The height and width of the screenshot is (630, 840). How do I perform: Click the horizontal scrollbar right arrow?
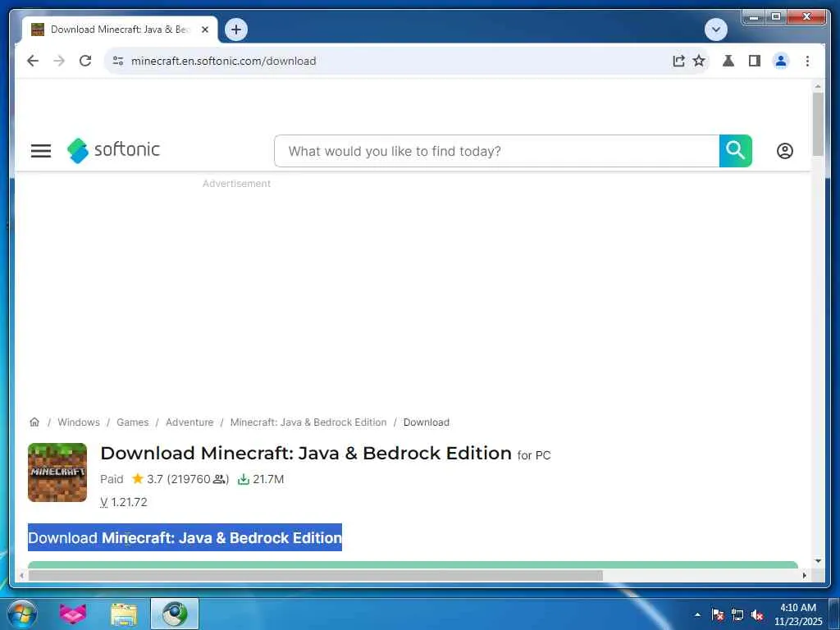coord(804,575)
